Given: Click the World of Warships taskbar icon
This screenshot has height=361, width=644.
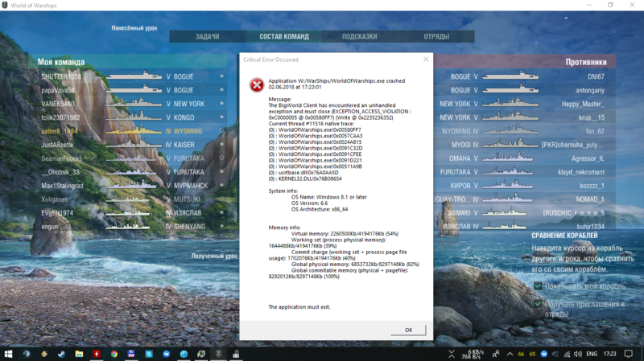Looking at the screenshot, I should tap(218, 354).
